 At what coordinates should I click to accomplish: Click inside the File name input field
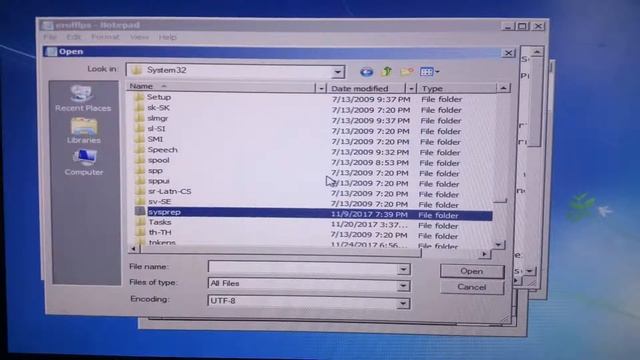302,268
